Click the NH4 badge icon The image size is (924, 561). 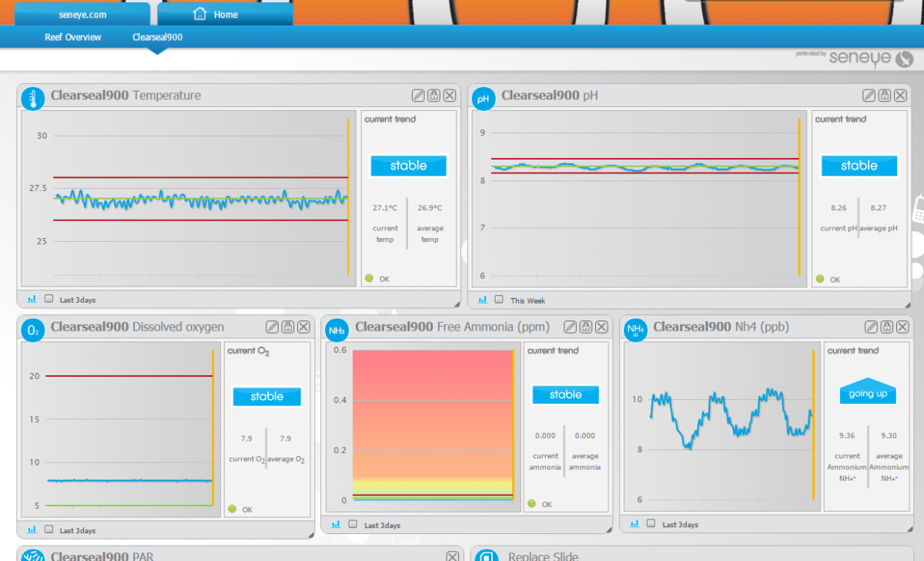(635, 330)
